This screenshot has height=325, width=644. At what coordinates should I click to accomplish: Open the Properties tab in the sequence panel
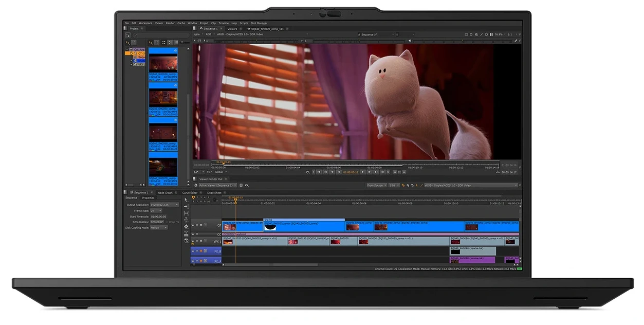[x=148, y=198]
